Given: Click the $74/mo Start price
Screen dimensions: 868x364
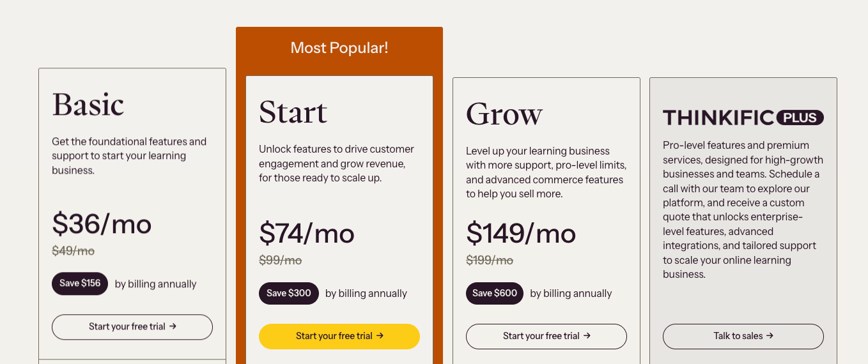Looking at the screenshot, I should click(307, 234).
